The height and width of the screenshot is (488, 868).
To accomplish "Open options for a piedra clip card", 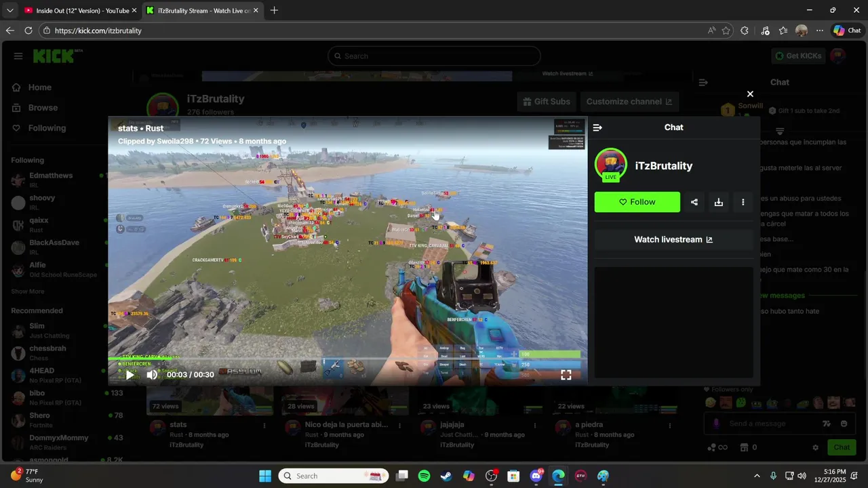I will 671,426.
